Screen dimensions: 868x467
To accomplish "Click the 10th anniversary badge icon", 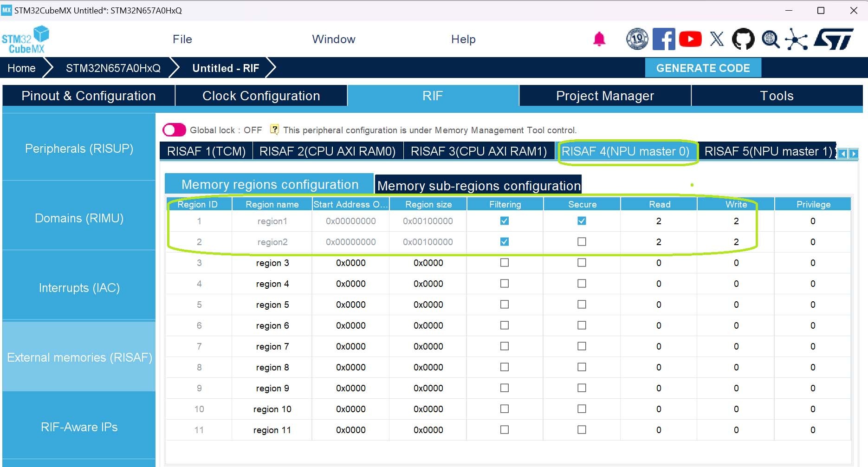I will coord(637,39).
